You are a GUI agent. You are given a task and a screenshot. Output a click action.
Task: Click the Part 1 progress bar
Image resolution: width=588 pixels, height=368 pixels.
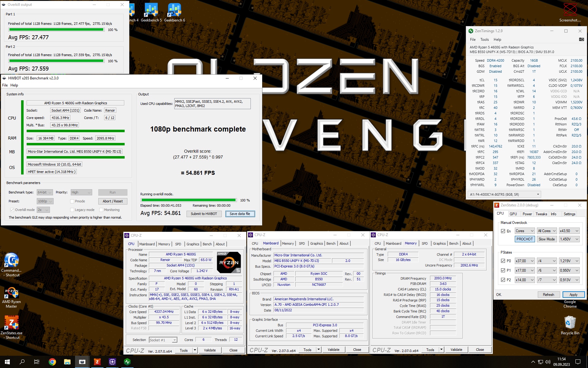56,30
